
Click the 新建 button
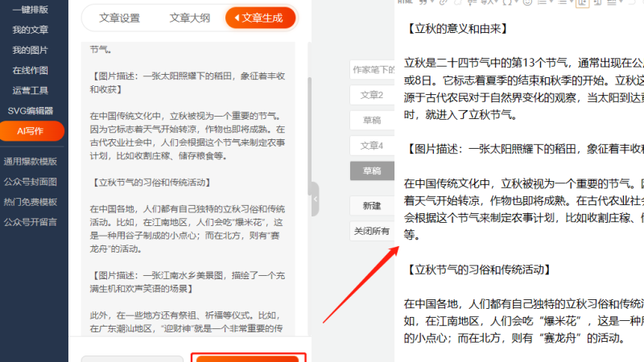tap(371, 205)
